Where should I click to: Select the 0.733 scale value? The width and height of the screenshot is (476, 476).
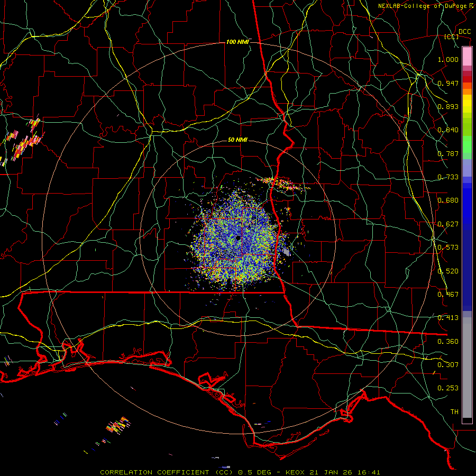(x=448, y=177)
